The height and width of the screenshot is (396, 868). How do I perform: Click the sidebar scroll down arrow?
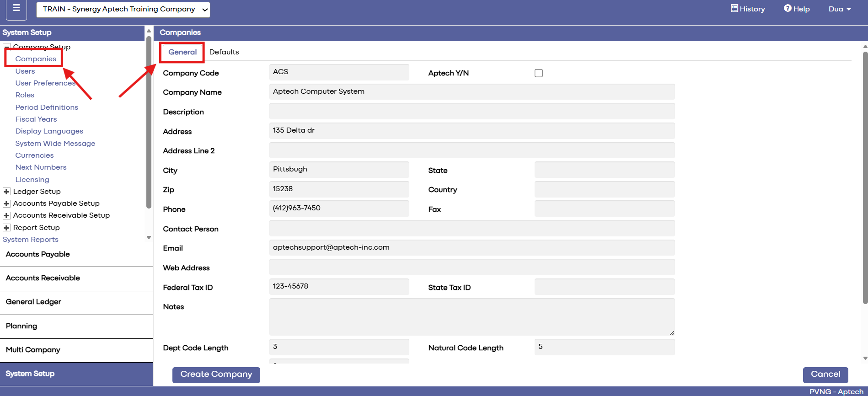click(x=149, y=238)
